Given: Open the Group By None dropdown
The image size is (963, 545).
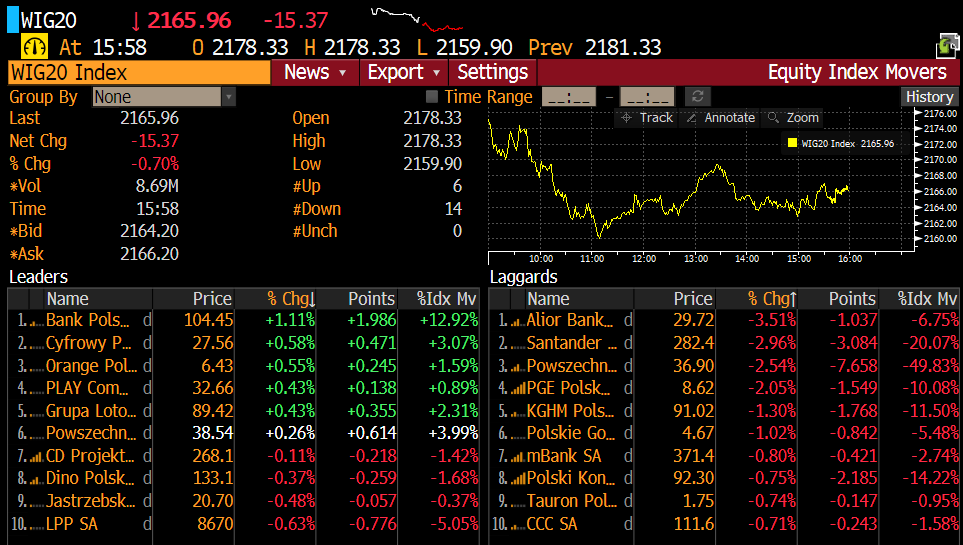Looking at the screenshot, I should (x=164, y=96).
